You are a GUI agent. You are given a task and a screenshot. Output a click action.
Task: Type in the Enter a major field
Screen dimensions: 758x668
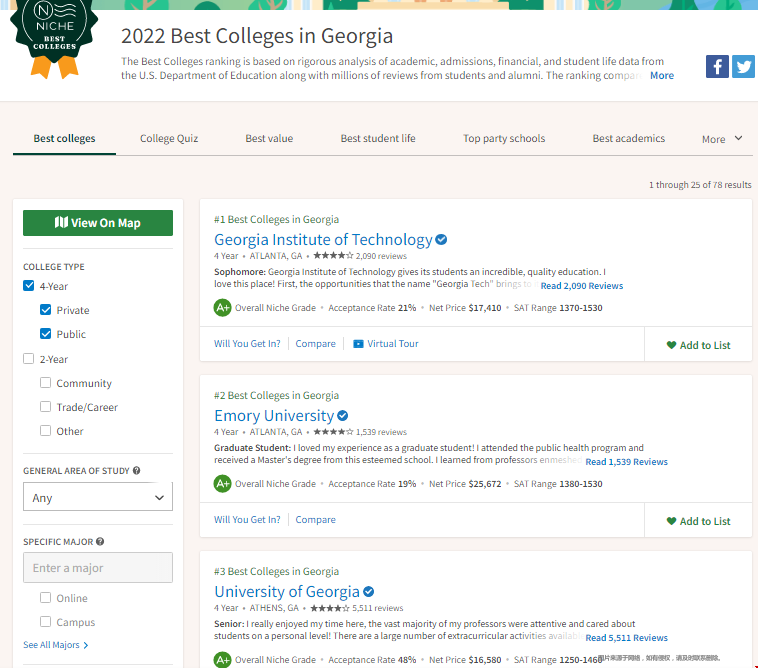point(98,568)
